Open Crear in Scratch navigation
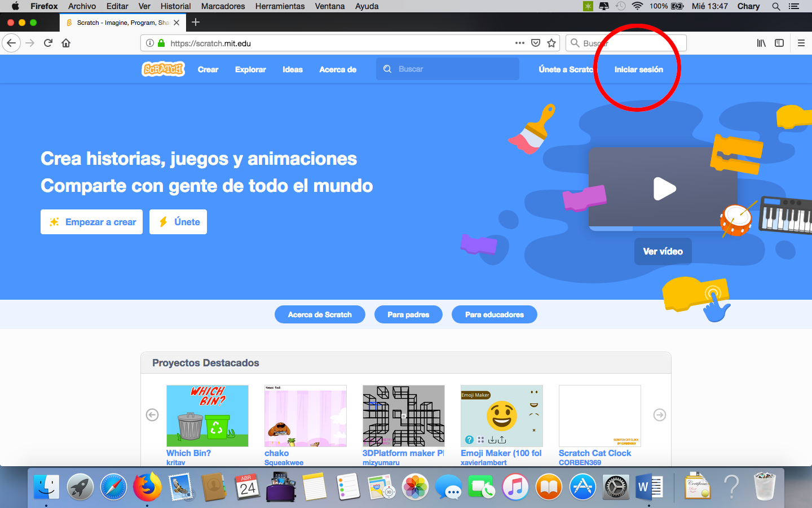 pyautogui.click(x=208, y=69)
